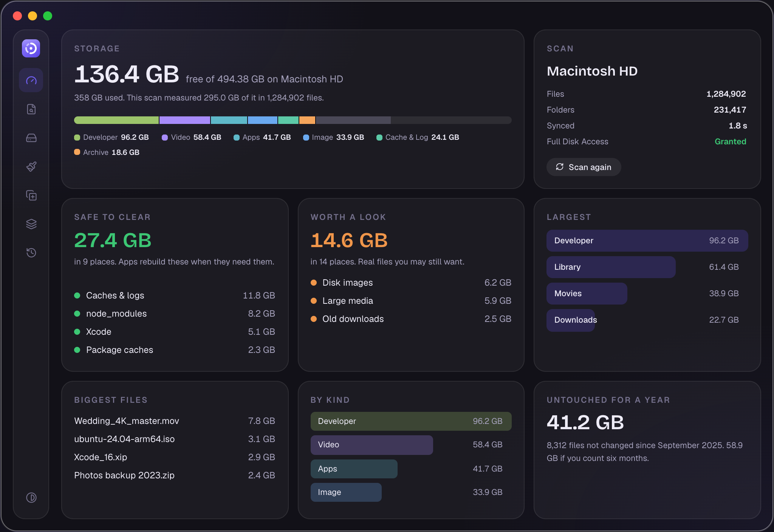The width and height of the screenshot is (774, 532).
Task: Open the disk drive sidebar icon
Action: click(31, 138)
